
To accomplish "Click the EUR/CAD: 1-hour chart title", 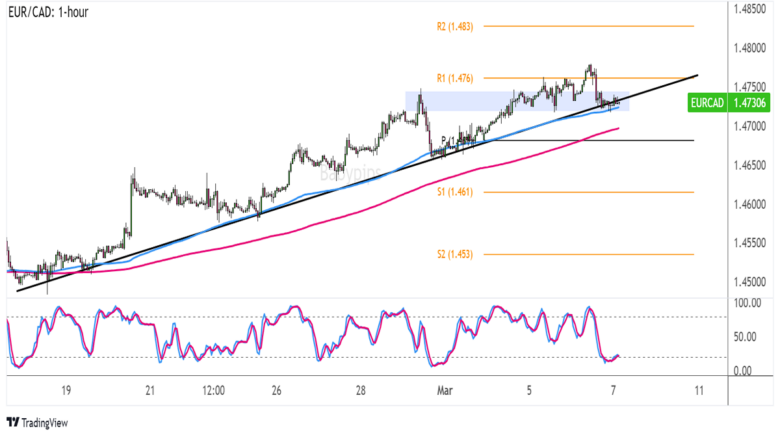I will [x=48, y=12].
